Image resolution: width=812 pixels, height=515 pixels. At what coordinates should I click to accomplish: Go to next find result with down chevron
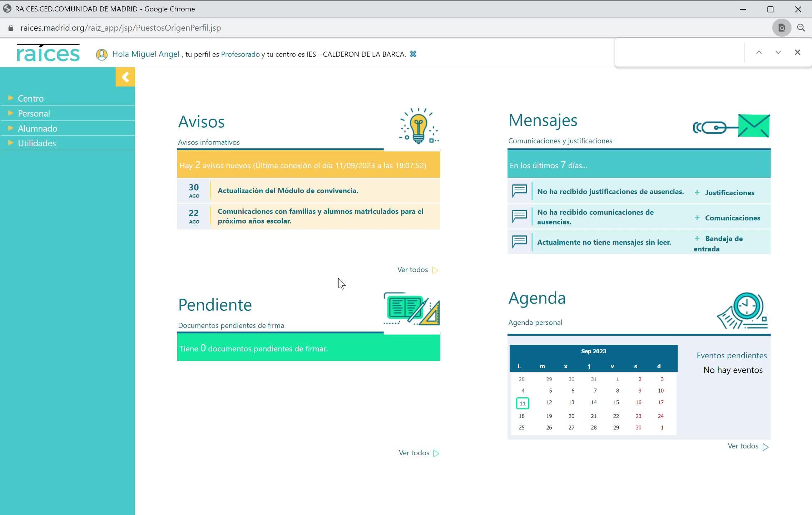click(778, 53)
